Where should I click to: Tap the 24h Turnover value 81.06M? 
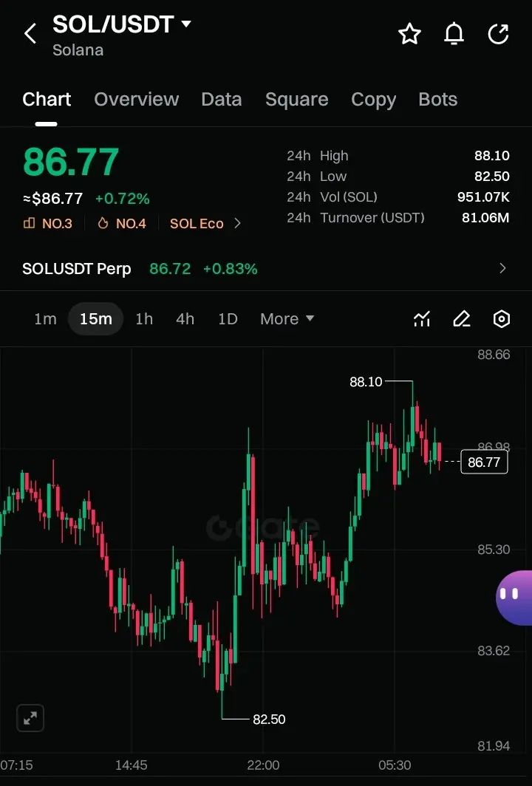coord(485,217)
